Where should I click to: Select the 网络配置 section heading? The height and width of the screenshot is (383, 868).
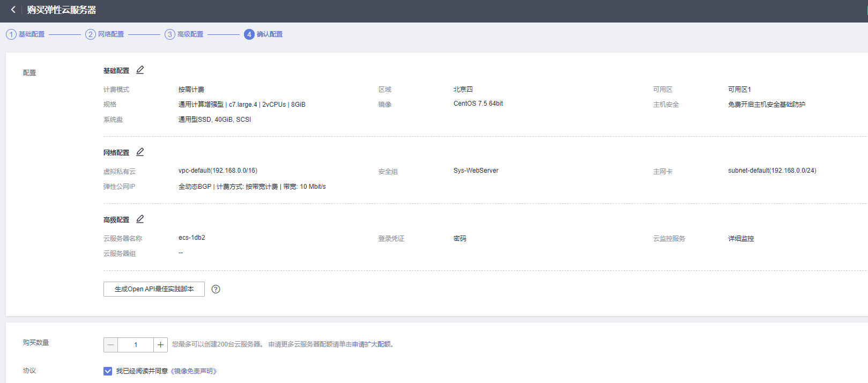[116, 153]
